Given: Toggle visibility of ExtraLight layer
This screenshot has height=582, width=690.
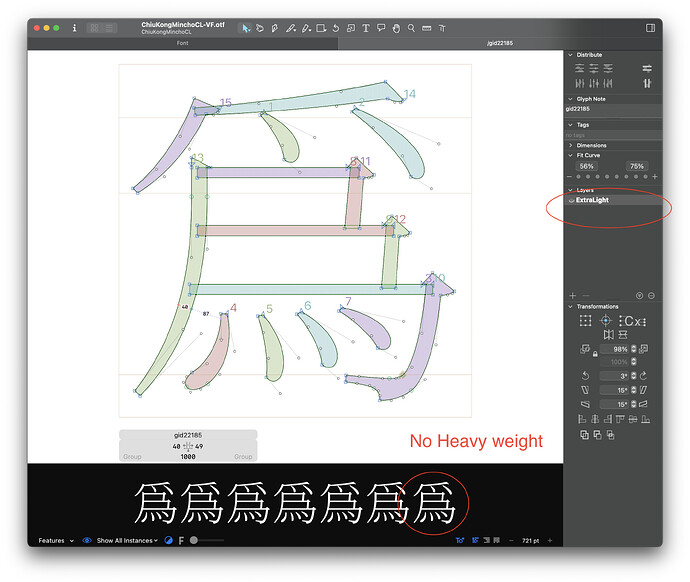Looking at the screenshot, I should pyautogui.click(x=570, y=200).
